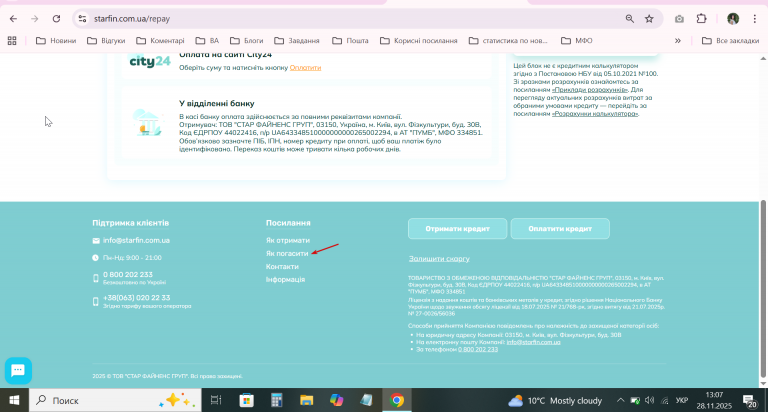
Task: Click the Оплатити кредит button
Action: (x=560, y=229)
